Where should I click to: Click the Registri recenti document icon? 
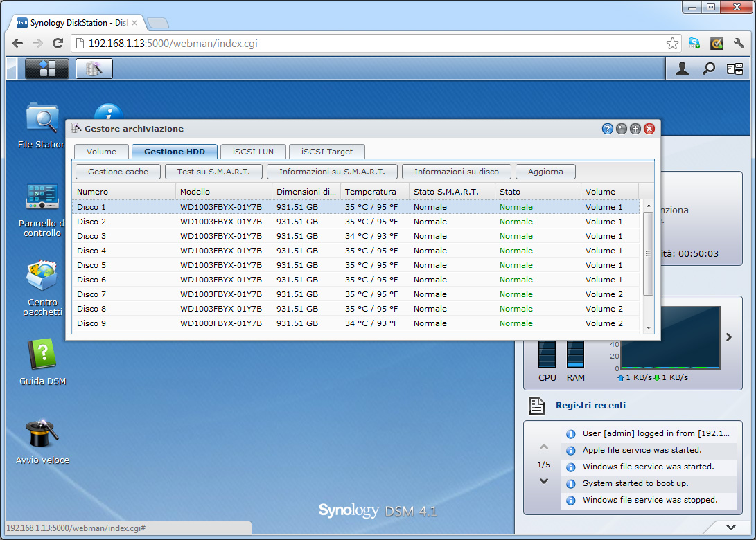coord(536,406)
